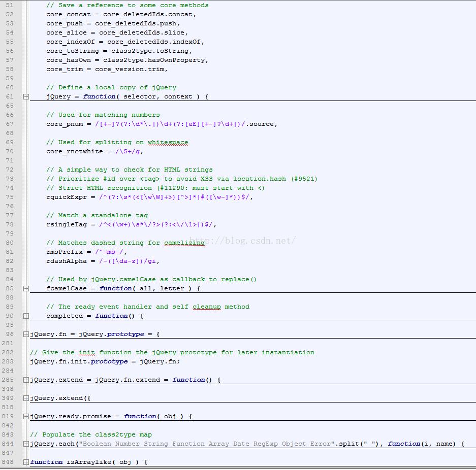Expand the jQuery.ready.promise fold on line 819
The image size is (476, 470).
[26, 416]
